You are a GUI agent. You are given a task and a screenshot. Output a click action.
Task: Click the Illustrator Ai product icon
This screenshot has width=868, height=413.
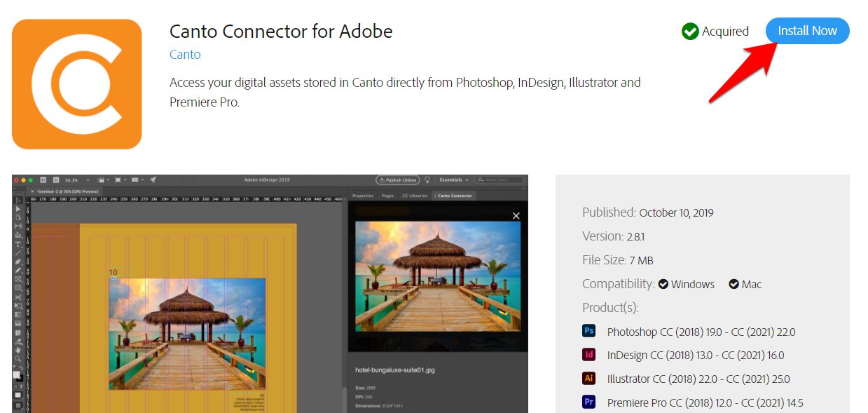(x=588, y=379)
